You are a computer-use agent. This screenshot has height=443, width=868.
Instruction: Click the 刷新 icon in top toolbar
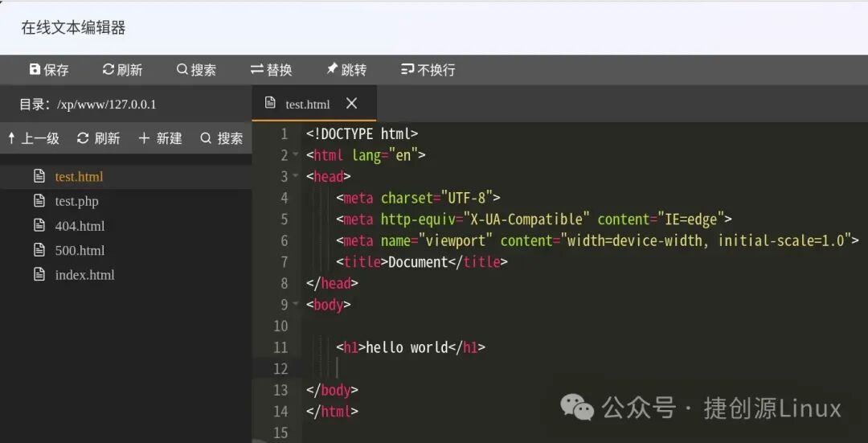click(x=108, y=69)
